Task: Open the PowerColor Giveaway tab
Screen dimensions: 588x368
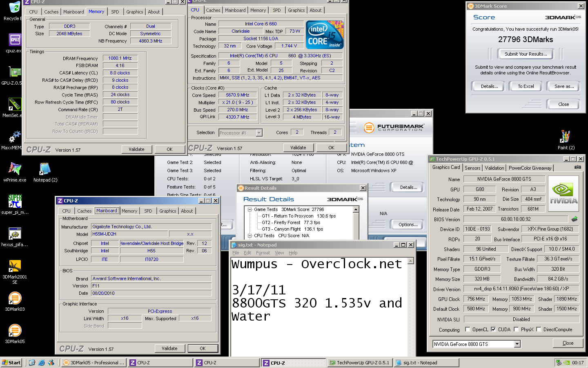Action: [530, 168]
